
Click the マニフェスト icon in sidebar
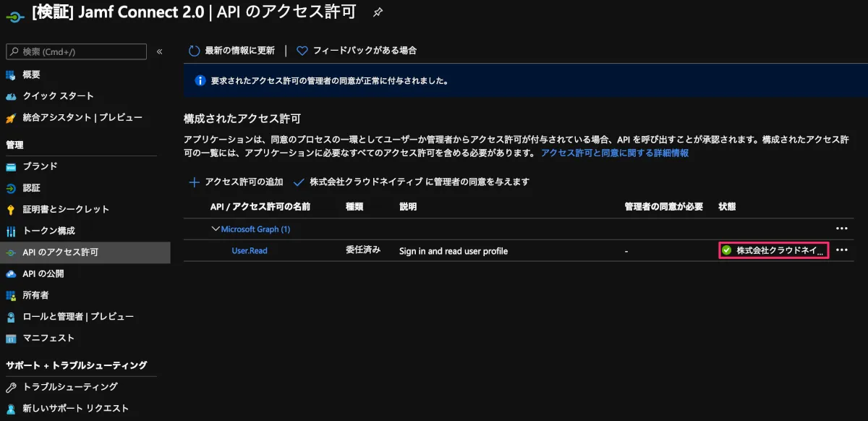(11, 339)
